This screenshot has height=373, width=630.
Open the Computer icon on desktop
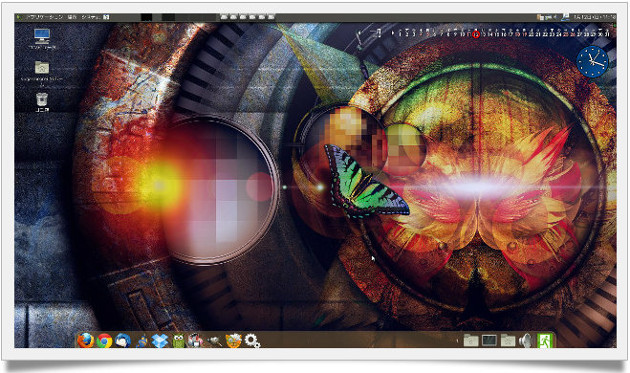click(42, 36)
